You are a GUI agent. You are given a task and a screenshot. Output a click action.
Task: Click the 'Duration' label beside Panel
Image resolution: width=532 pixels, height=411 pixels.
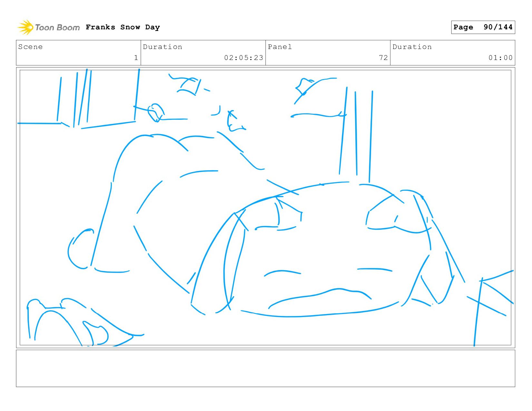pos(412,47)
